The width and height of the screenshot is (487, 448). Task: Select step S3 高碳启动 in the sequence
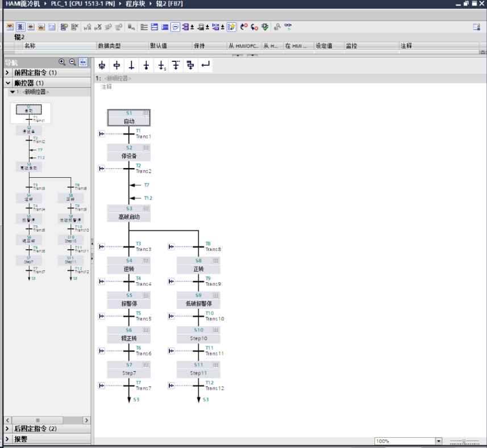pos(129,213)
